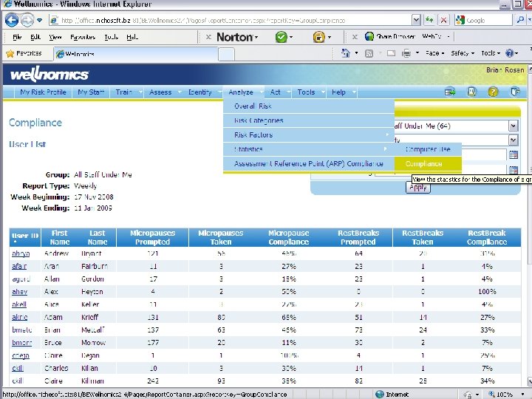Click the Refresh page icon
This screenshot has height=399, width=532.
point(429,20)
